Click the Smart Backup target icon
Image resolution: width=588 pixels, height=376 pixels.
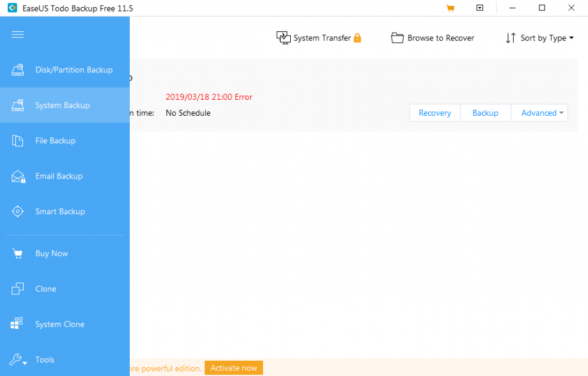pyautogui.click(x=18, y=212)
